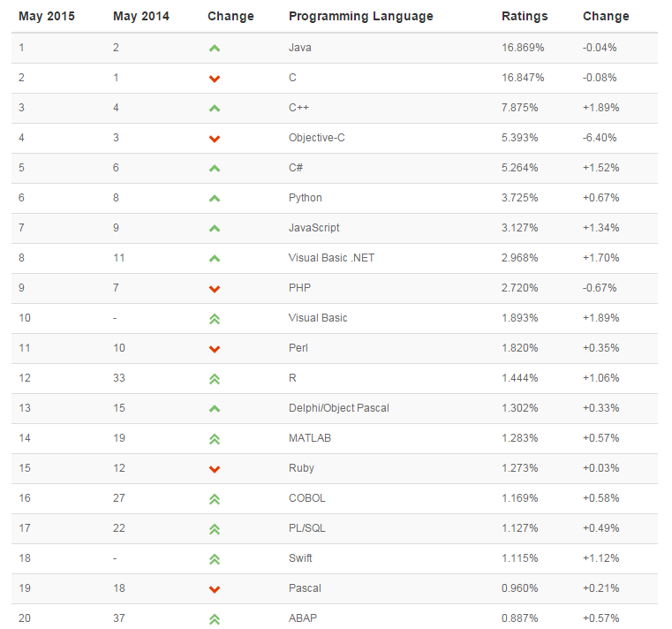Click the Ratings column header
The image size is (672, 629).
tap(525, 16)
